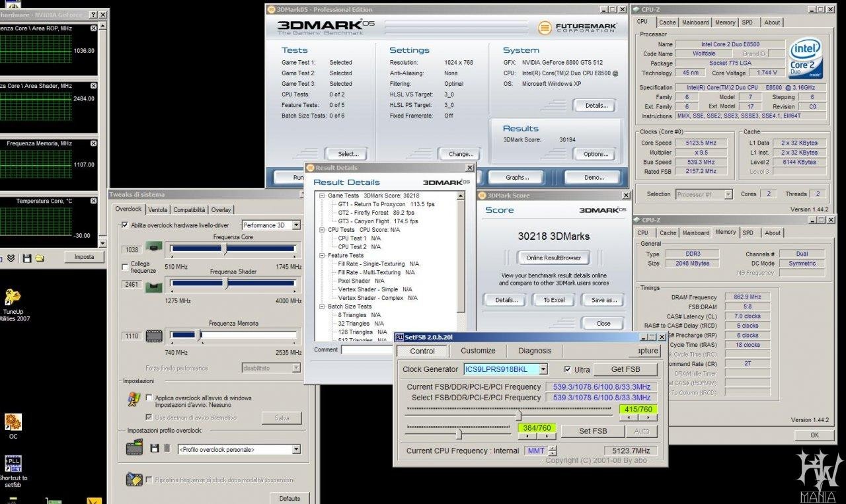Image resolution: width=846 pixels, height=504 pixels.
Task: Click the 3DMark Score window title icon
Action: 482,196
